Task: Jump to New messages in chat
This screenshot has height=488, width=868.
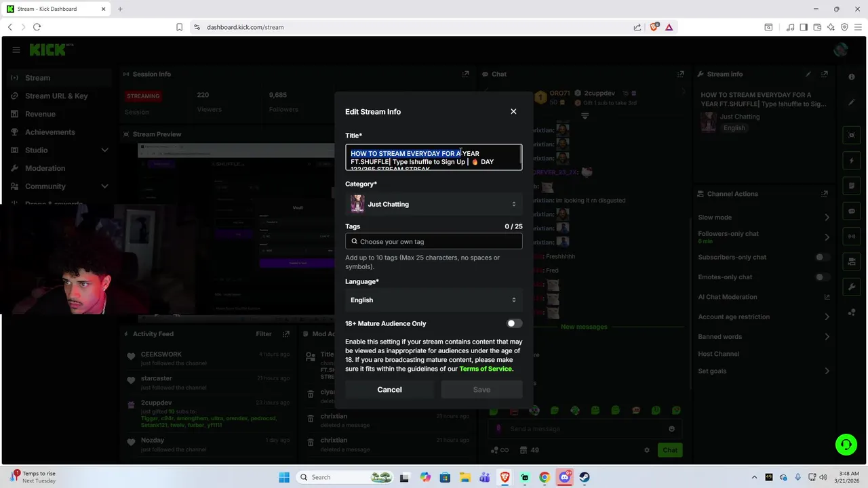Action: (x=584, y=327)
